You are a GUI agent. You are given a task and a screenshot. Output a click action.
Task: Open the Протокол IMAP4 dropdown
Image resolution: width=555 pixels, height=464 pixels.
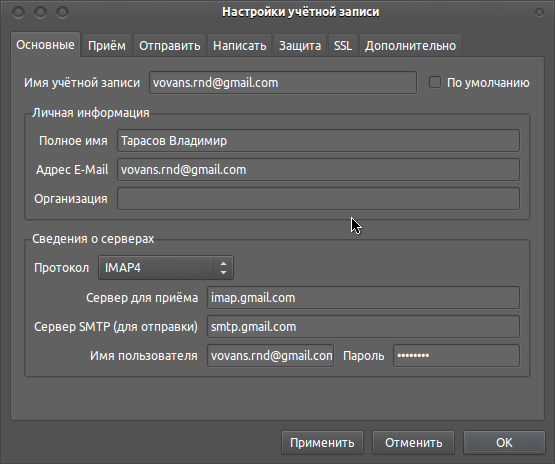[x=166, y=268]
